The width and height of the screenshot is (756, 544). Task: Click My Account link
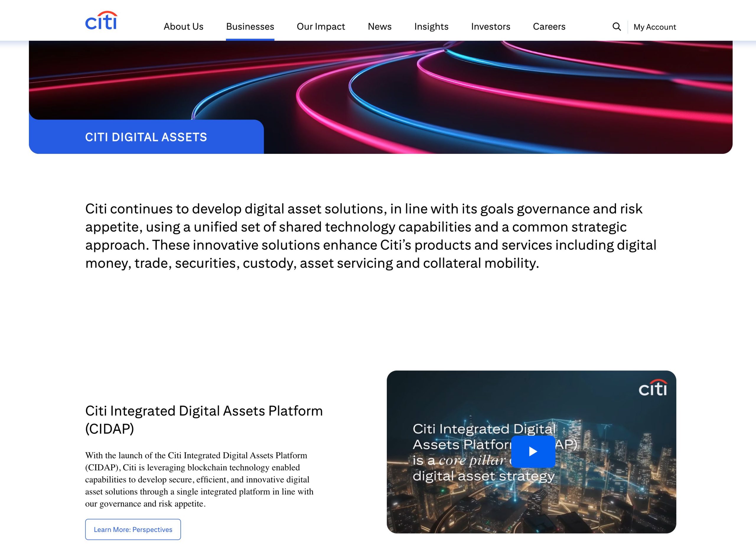coord(654,27)
